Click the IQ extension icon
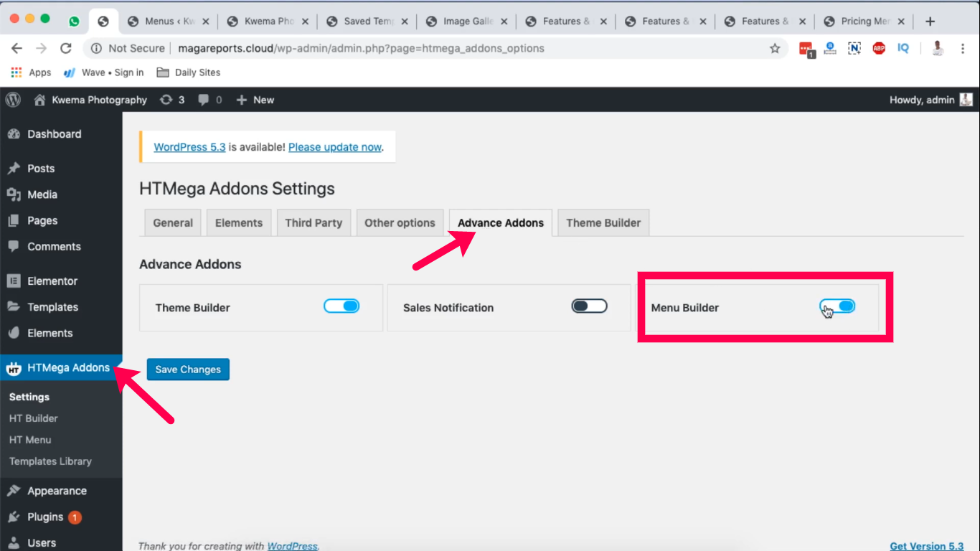 pyautogui.click(x=903, y=48)
